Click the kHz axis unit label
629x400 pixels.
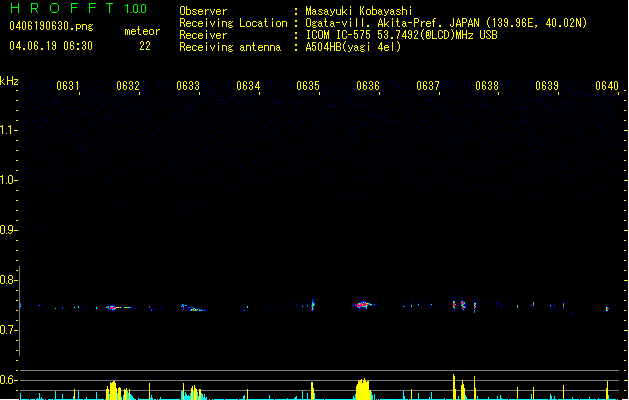point(9,81)
